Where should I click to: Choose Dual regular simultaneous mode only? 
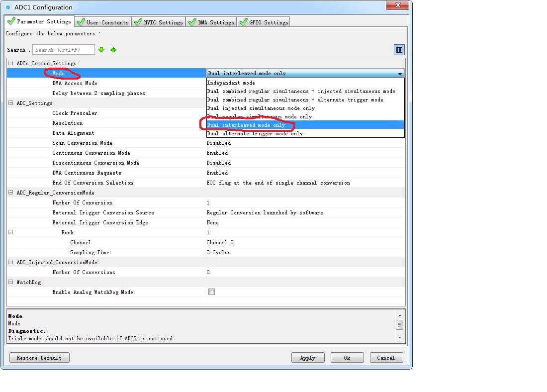tap(305, 116)
